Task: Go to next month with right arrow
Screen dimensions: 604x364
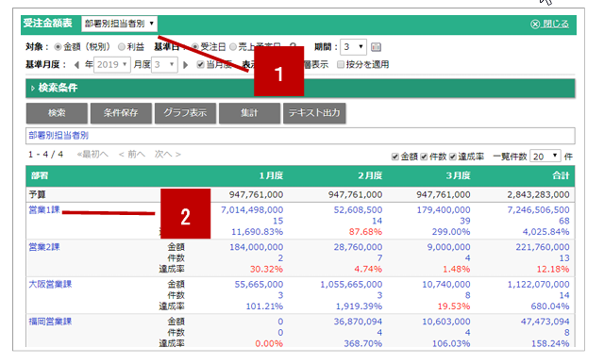Action: click(185, 65)
